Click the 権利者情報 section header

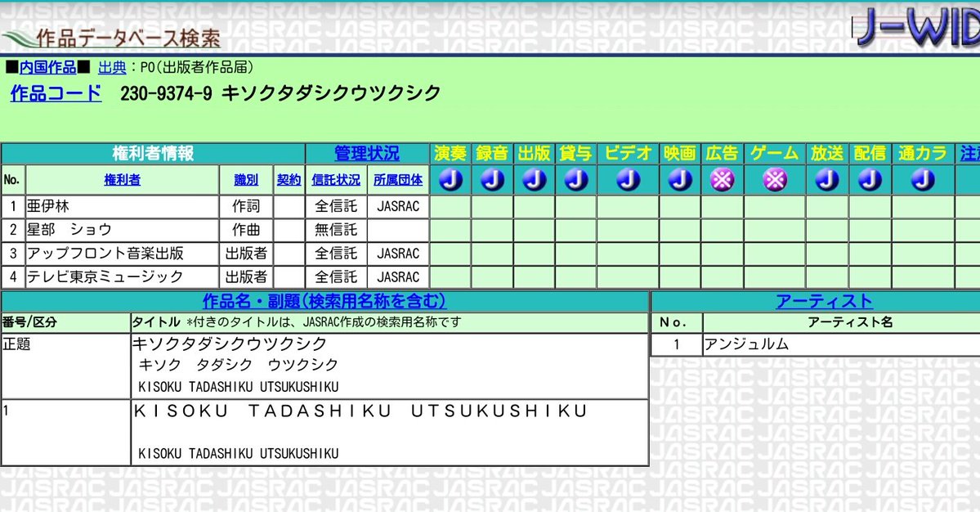coord(153,153)
